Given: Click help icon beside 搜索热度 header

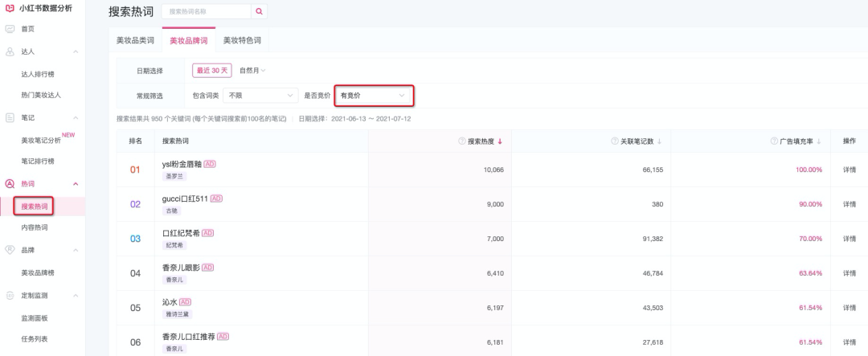Looking at the screenshot, I should coord(461,141).
